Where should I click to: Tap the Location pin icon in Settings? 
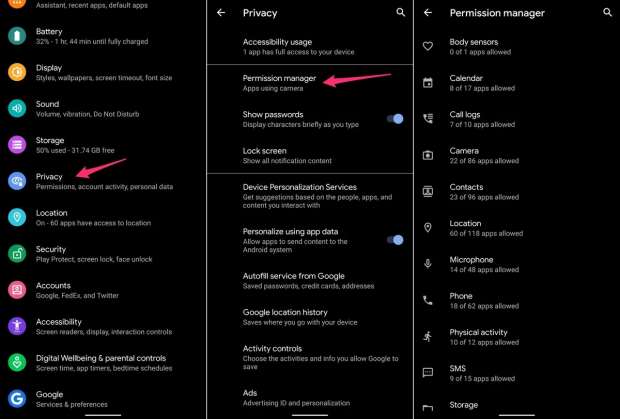tap(18, 217)
